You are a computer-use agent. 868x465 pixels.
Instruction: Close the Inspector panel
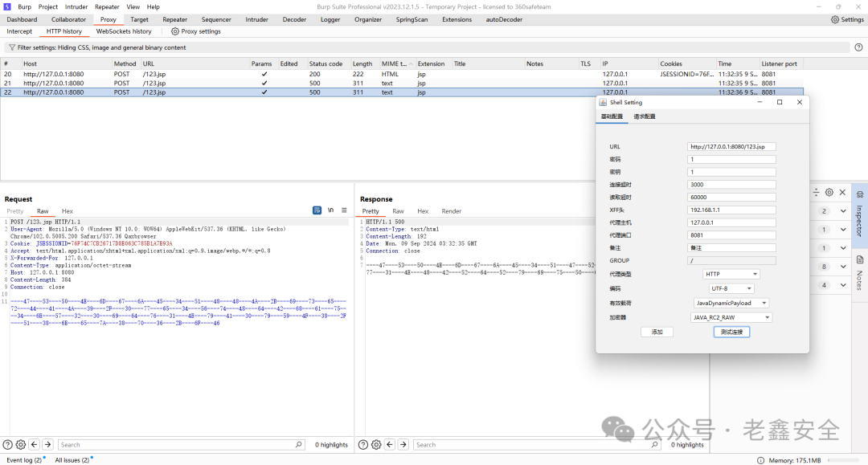842,193
